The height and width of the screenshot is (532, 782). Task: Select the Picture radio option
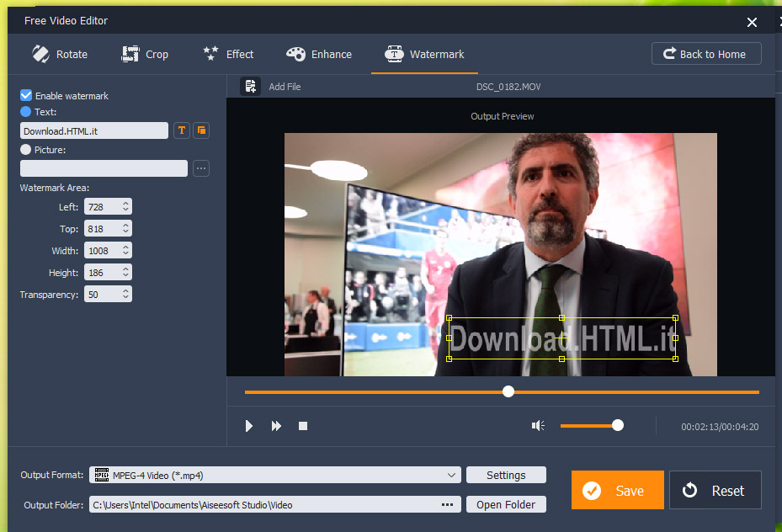[x=26, y=150]
